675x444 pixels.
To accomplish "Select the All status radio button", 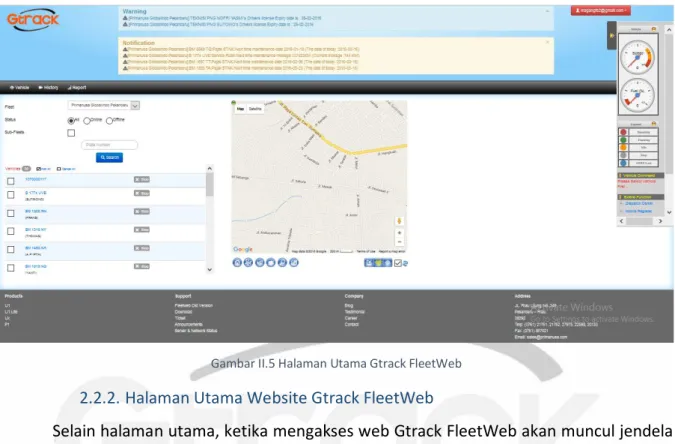I will [71, 121].
